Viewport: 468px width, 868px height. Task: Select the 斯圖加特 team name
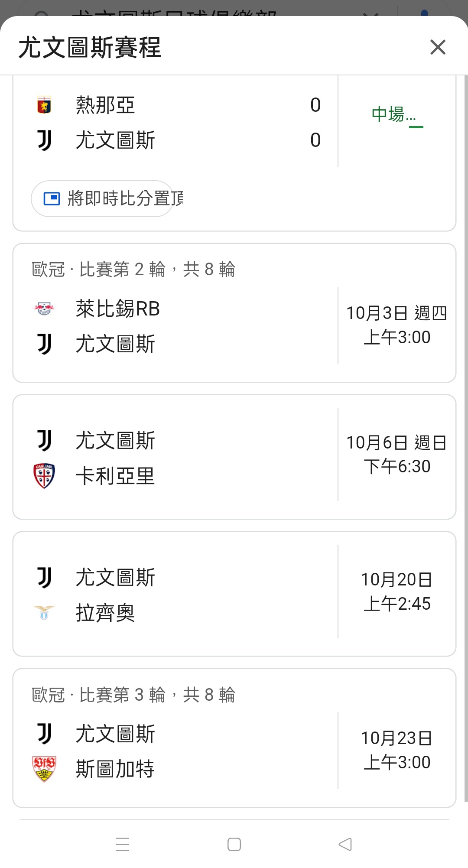[115, 769]
